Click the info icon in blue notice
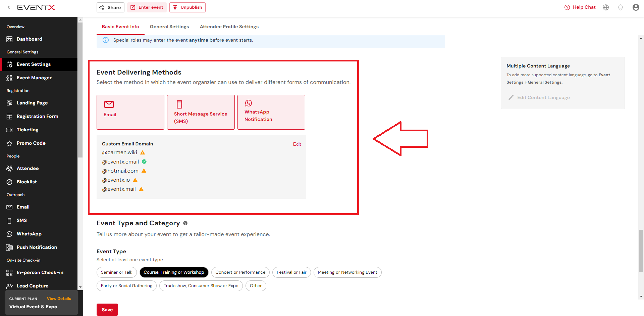The width and height of the screenshot is (644, 316). coord(106,40)
